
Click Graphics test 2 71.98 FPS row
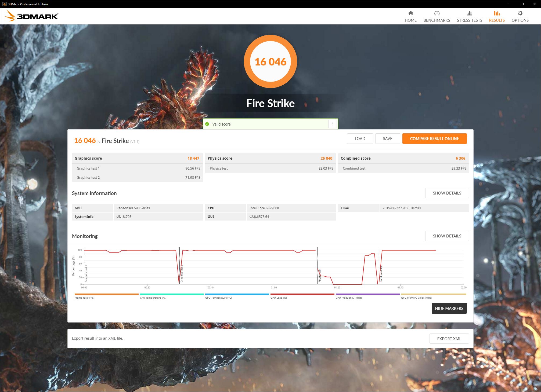coord(137,177)
